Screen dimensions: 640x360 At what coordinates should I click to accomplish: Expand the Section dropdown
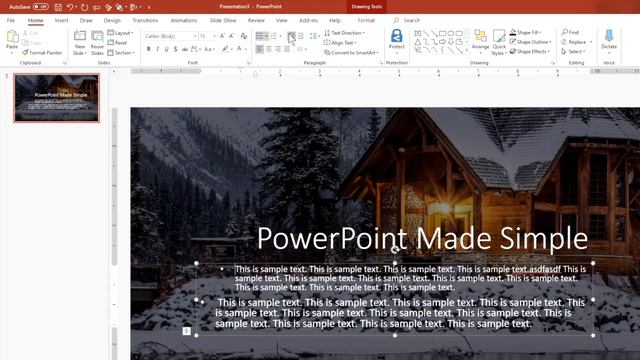(x=121, y=53)
